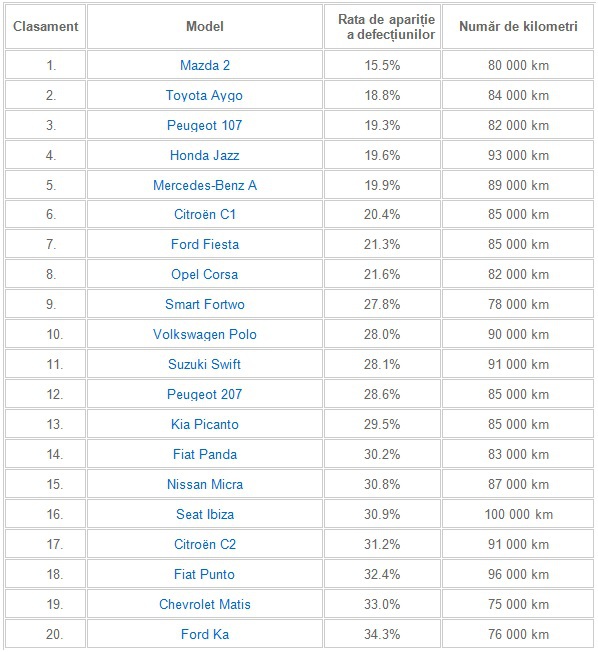The width and height of the screenshot is (598, 652).
Task: Open the Chevrolet Matis link
Action: pyautogui.click(x=205, y=604)
